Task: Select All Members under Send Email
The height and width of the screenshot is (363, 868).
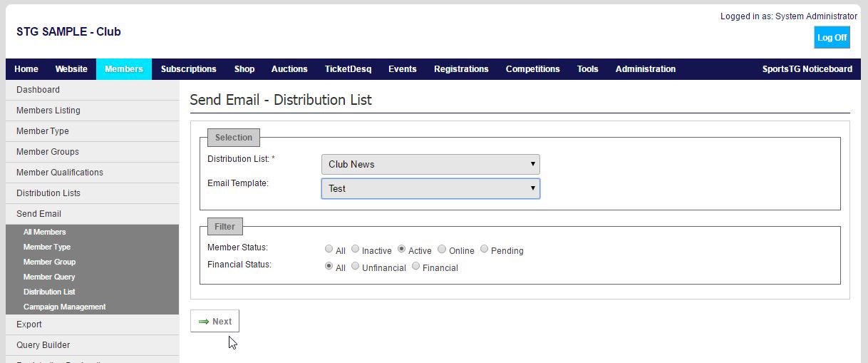Action: click(92, 232)
